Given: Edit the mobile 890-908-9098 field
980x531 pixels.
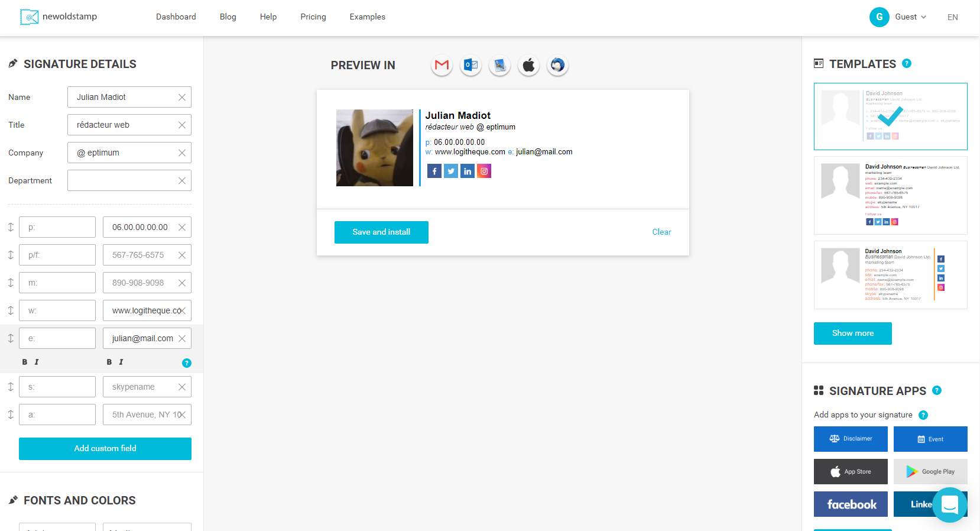Looking at the screenshot, I should click(147, 283).
